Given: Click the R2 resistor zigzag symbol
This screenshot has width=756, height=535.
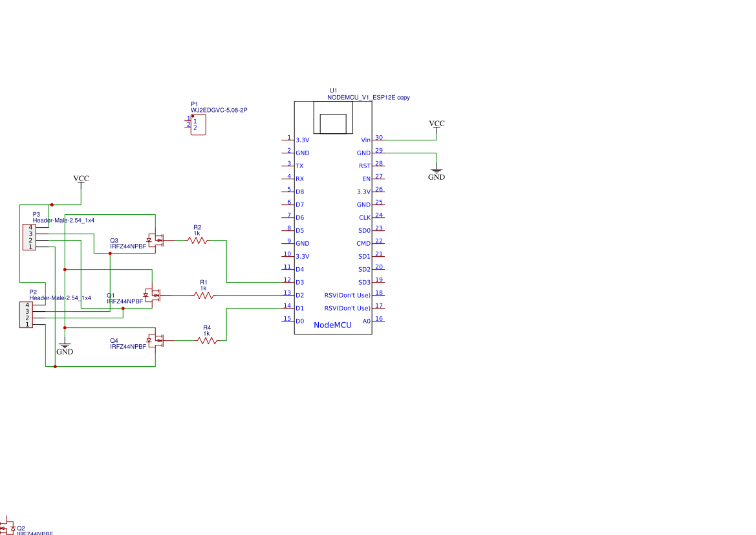Looking at the screenshot, I should click(x=197, y=240).
